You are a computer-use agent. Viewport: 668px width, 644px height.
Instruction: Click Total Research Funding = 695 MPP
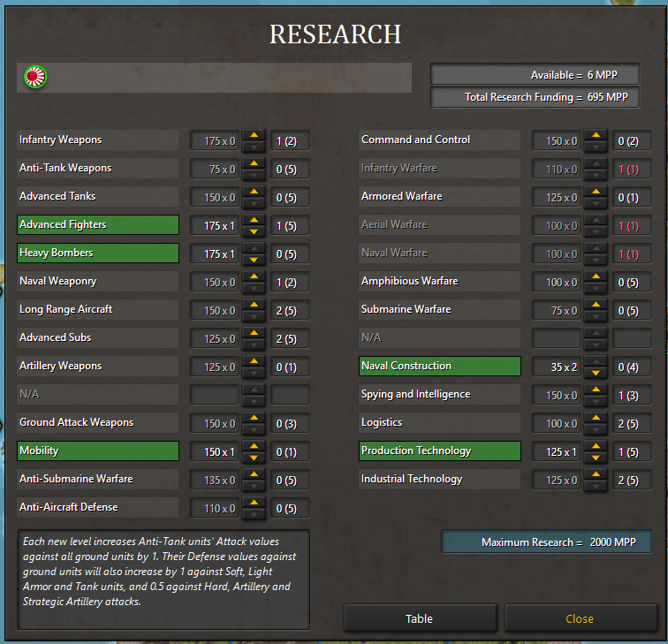pos(535,97)
